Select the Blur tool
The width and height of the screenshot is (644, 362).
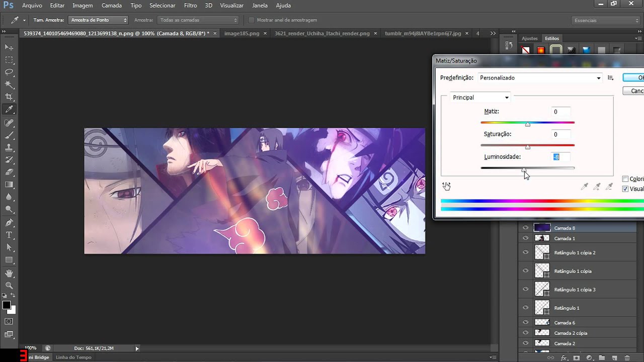coord(9,197)
